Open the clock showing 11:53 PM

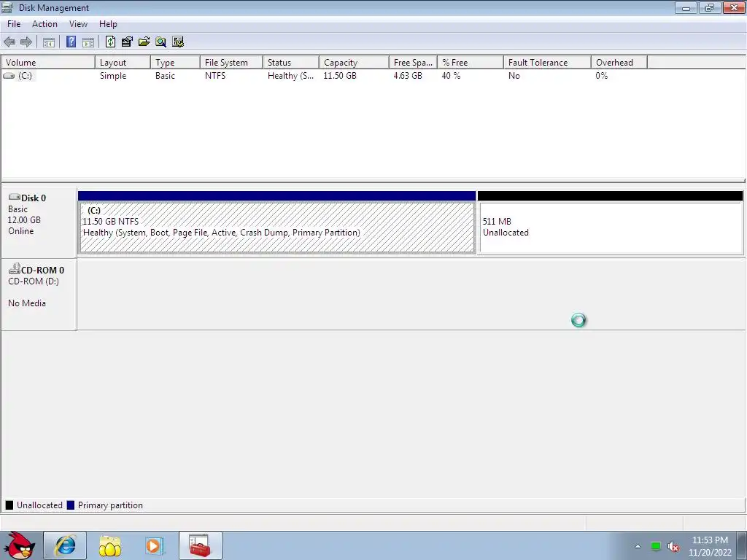(x=710, y=546)
